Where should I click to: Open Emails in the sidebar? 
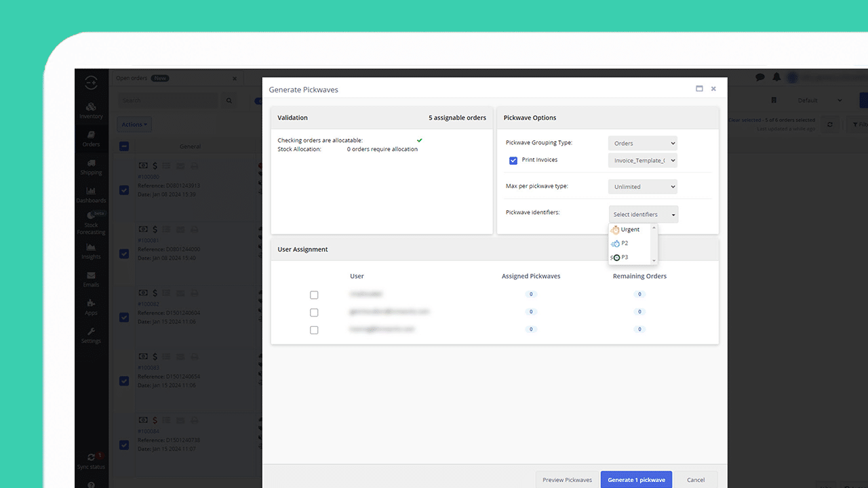(91, 279)
